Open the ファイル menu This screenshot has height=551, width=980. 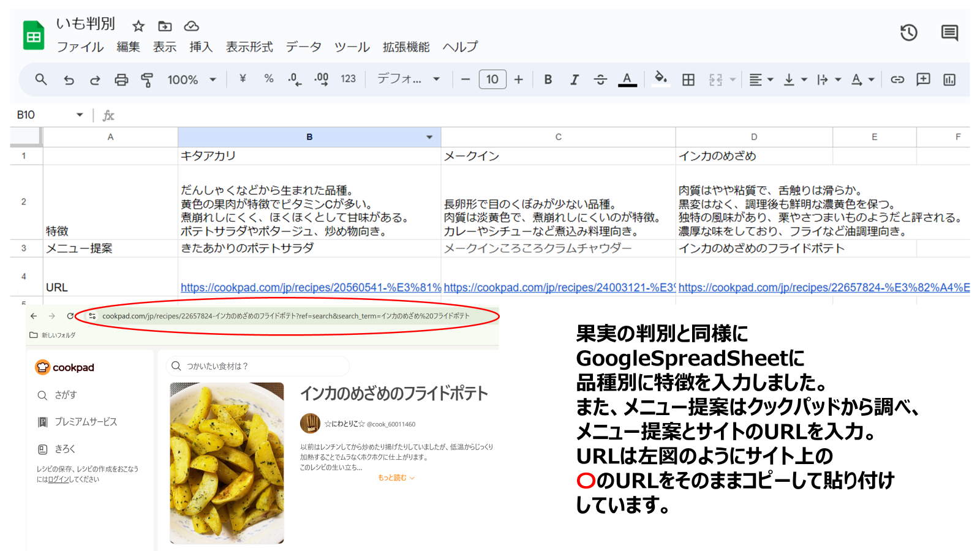tap(80, 47)
